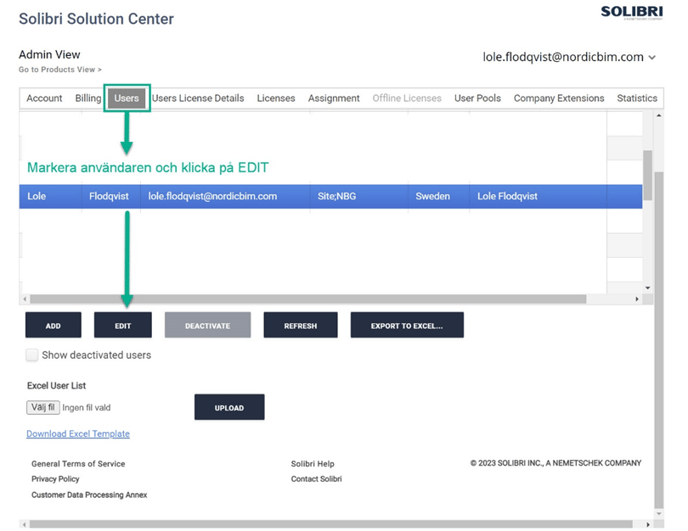Click EXPORT TO EXCEL button

click(406, 326)
